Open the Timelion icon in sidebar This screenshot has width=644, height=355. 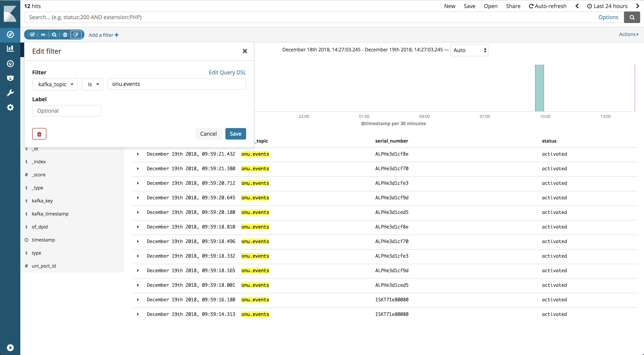click(x=10, y=78)
